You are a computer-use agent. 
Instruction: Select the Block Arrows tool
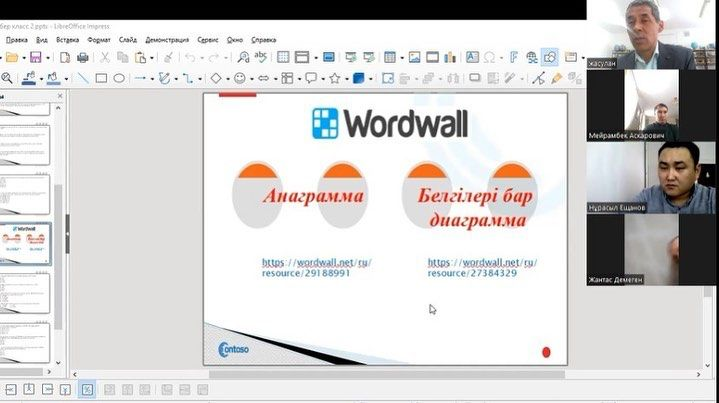[263, 78]
